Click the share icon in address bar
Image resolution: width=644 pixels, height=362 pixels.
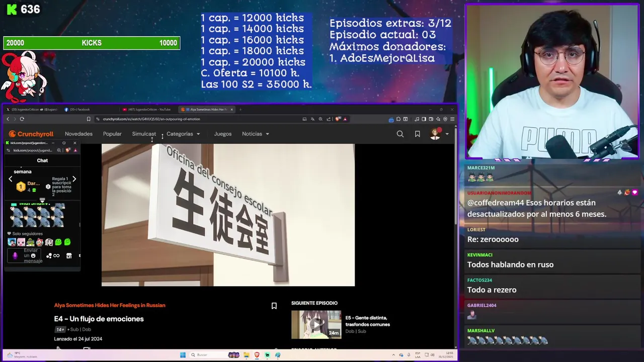pyautogui.click(x=329, y=119)
